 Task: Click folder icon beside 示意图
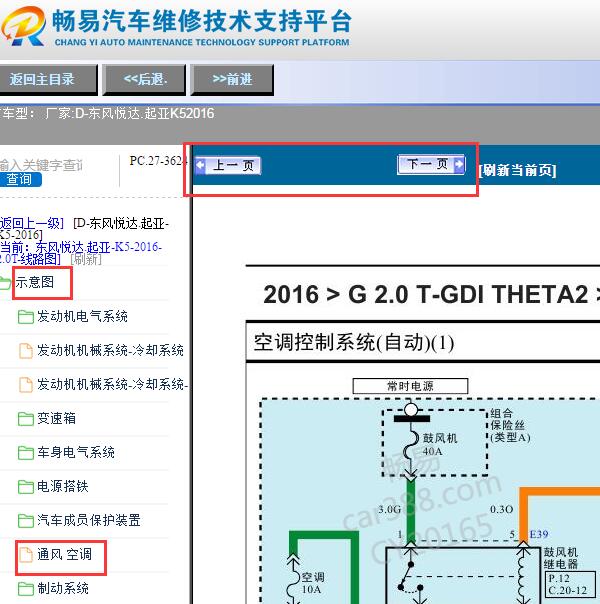click(5, 283)
